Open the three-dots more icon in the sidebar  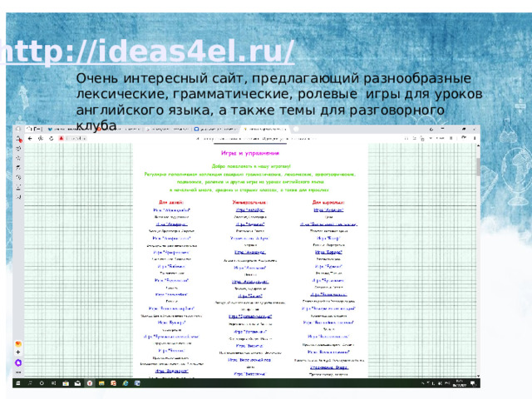(18, 372)
